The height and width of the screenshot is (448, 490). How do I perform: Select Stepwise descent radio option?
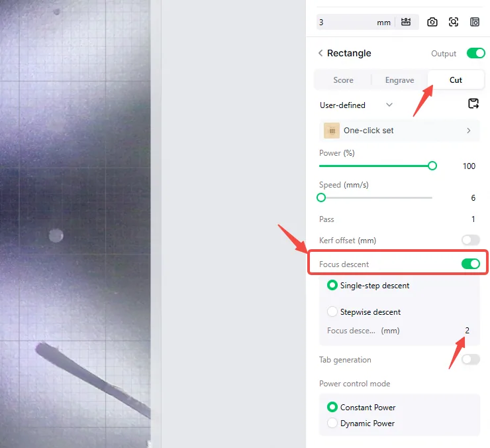[332, 311]
